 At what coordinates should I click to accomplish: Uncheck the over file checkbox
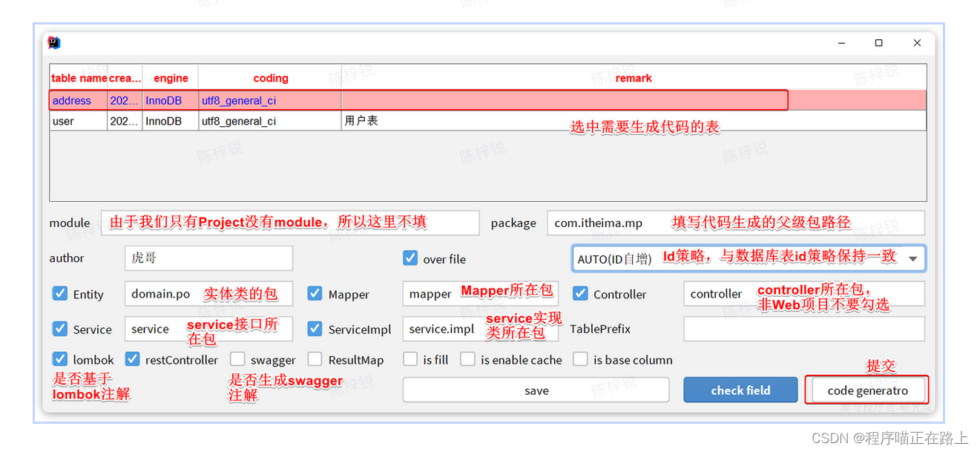click(x=410, y=258)
